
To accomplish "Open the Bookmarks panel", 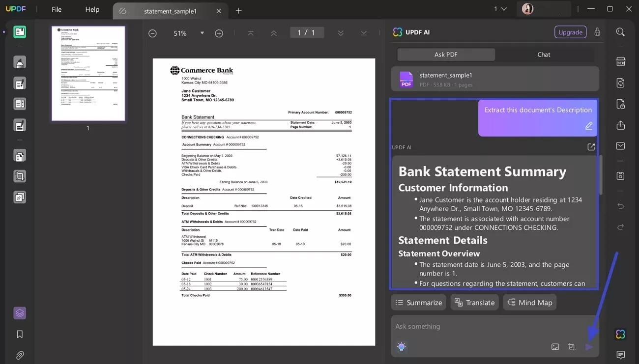I will coord(20,334).
